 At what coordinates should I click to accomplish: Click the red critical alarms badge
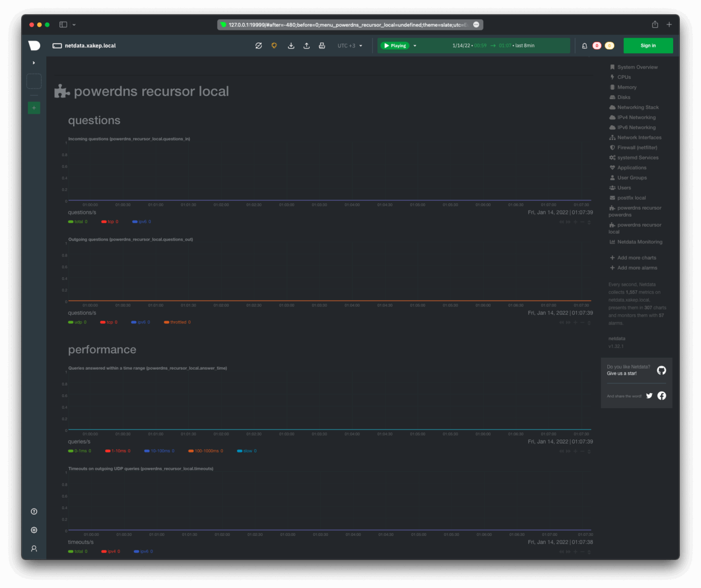click(x=597, y=46)
